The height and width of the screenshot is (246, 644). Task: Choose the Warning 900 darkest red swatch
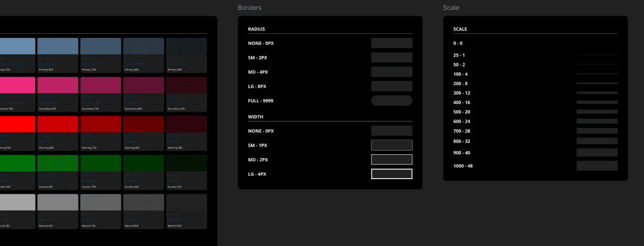pos(187,124)
